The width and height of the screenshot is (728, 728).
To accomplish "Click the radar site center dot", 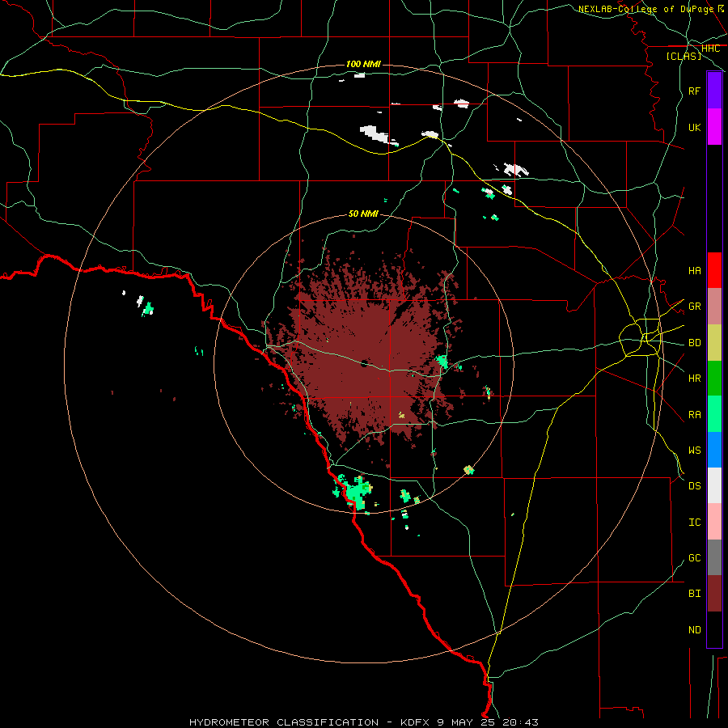I will pyautogui.click(x=364, y=363).
